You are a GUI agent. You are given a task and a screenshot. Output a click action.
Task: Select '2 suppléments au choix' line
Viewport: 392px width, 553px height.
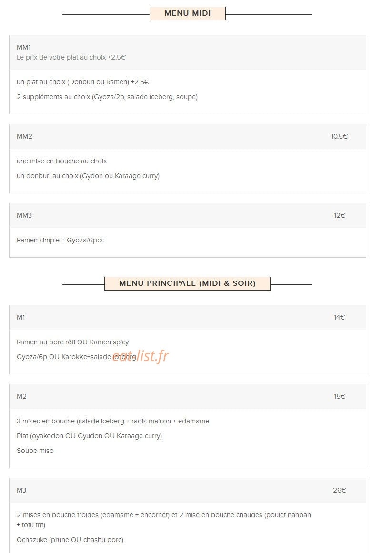coord(107,97)
